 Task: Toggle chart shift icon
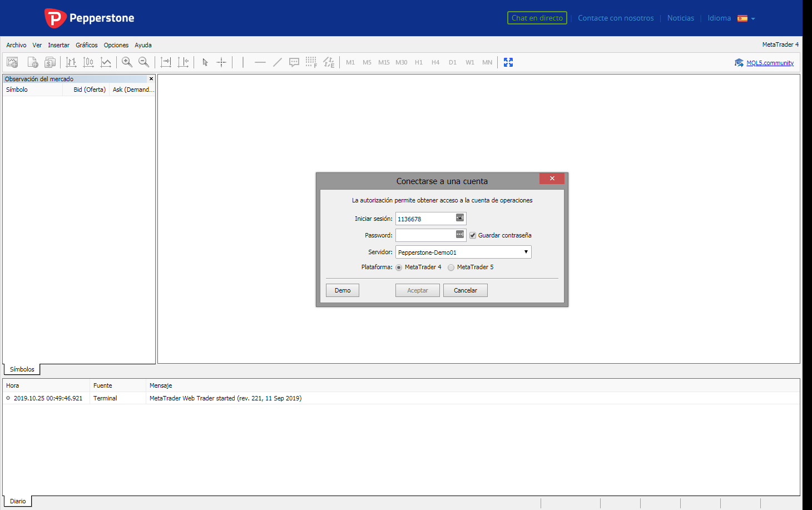tap(183, 62)
